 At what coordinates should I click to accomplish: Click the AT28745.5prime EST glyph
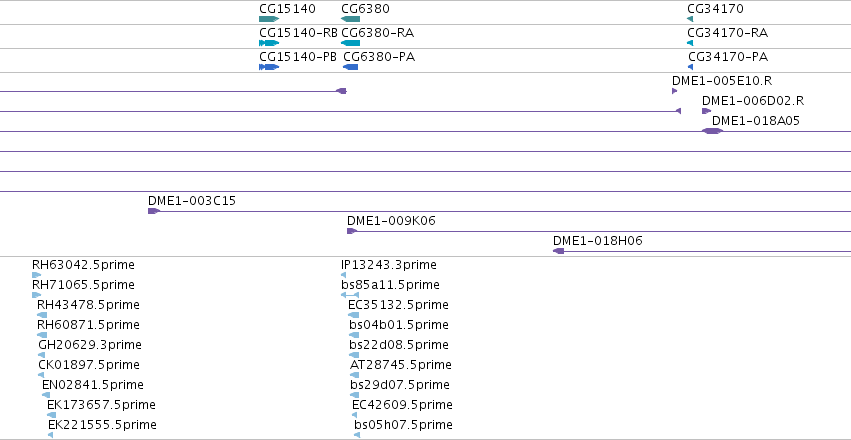(354, 375)
